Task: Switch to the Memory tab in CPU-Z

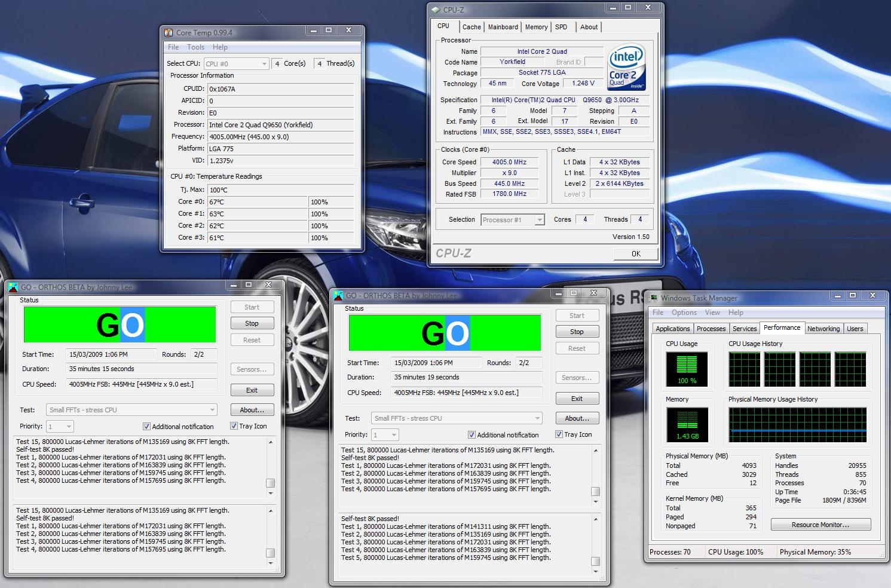Action: tap(536, 27)
